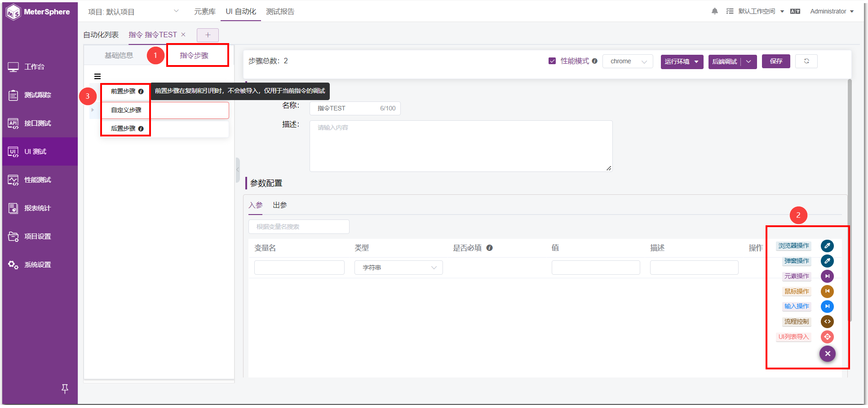Click the 输入操作 blue icon button
This screenshot has width=868, height=408.
pos(827,307)
